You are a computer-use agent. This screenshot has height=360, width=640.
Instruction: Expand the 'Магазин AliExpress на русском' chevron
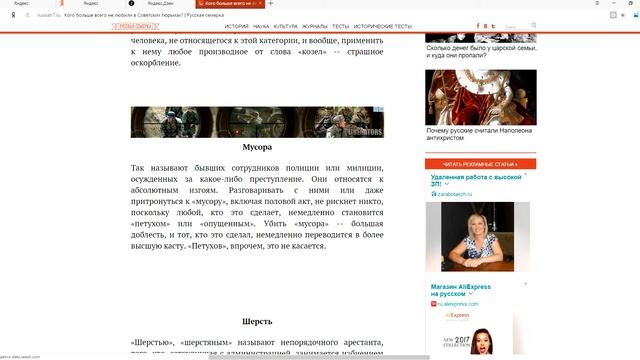tap(471, 294)
